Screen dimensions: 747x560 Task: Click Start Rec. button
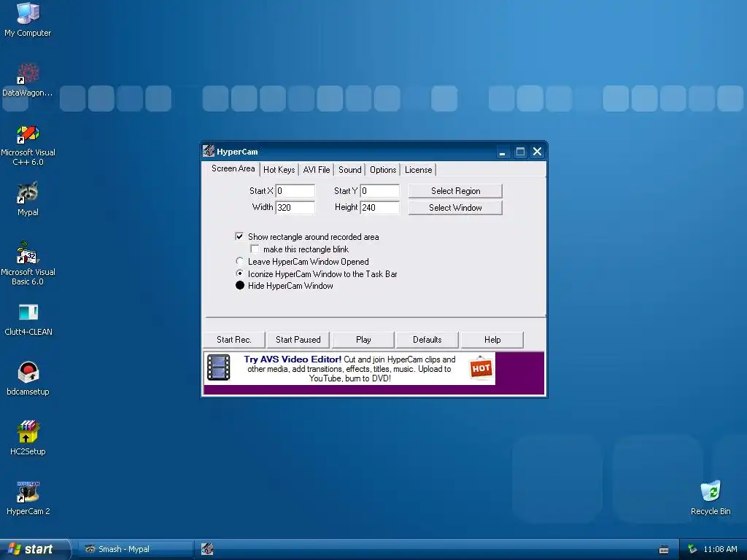[234, 340]
